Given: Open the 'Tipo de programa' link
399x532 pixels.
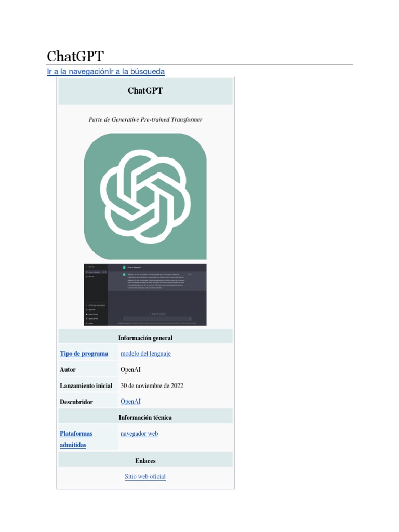Looking at the screenshot, I should 84,353.
